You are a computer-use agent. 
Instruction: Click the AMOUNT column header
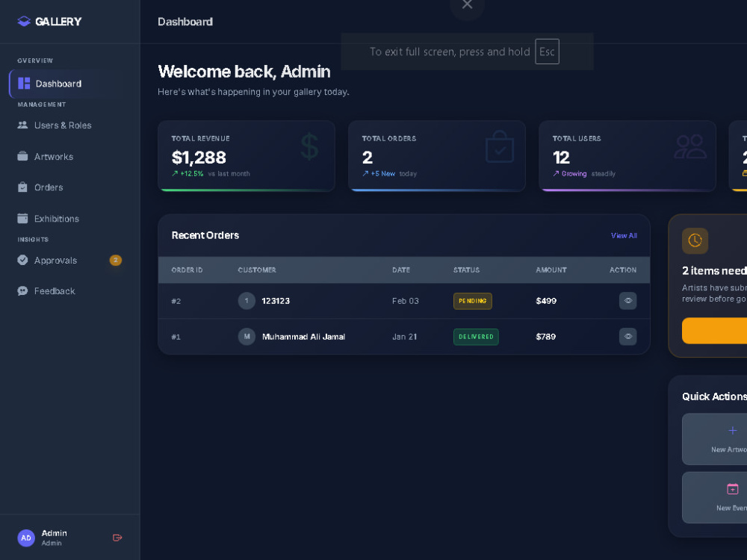coord(551,270)
